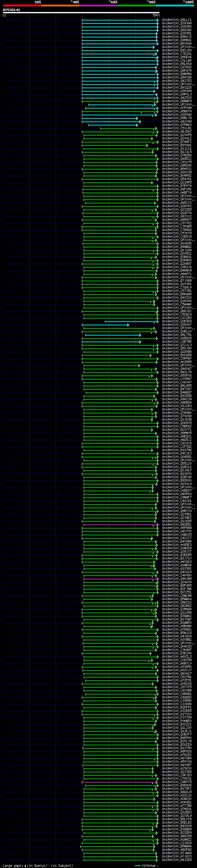Open hit UniRef100_A8RWF8
Viewport: 197px width, 868px height.
click(x=176, y=101)
